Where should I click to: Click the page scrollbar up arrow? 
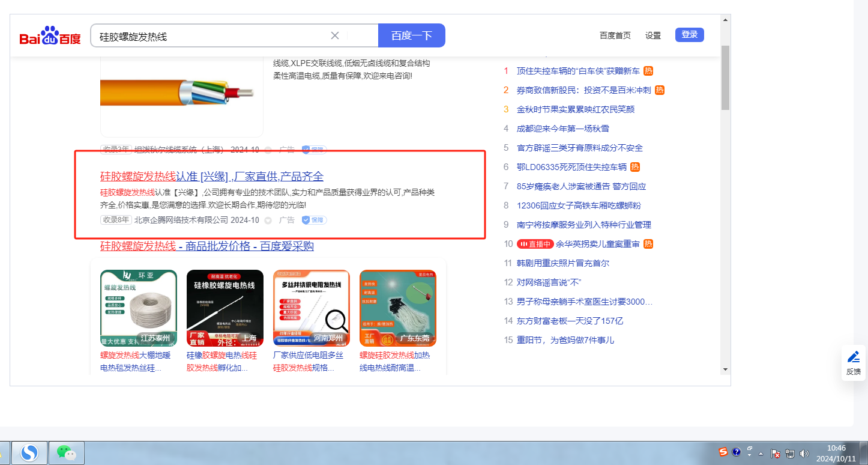coord(725,19)
